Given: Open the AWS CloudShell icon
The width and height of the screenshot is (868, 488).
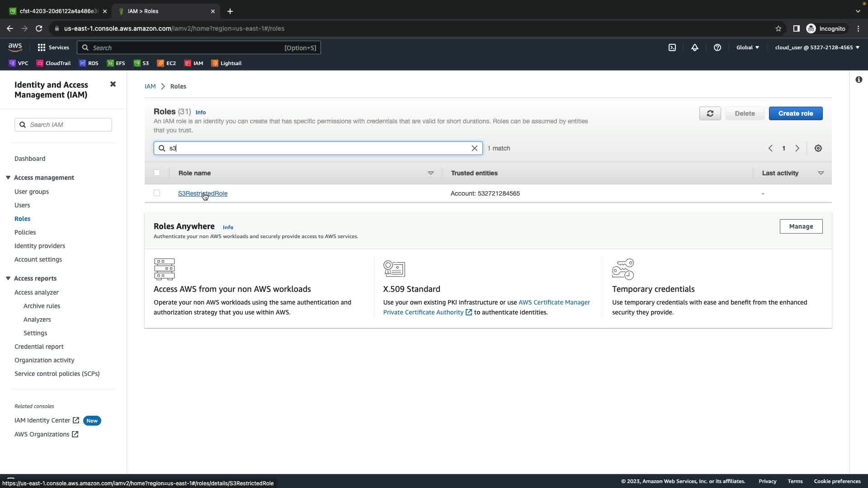Looking at the screenshot, I should [672, 47].
